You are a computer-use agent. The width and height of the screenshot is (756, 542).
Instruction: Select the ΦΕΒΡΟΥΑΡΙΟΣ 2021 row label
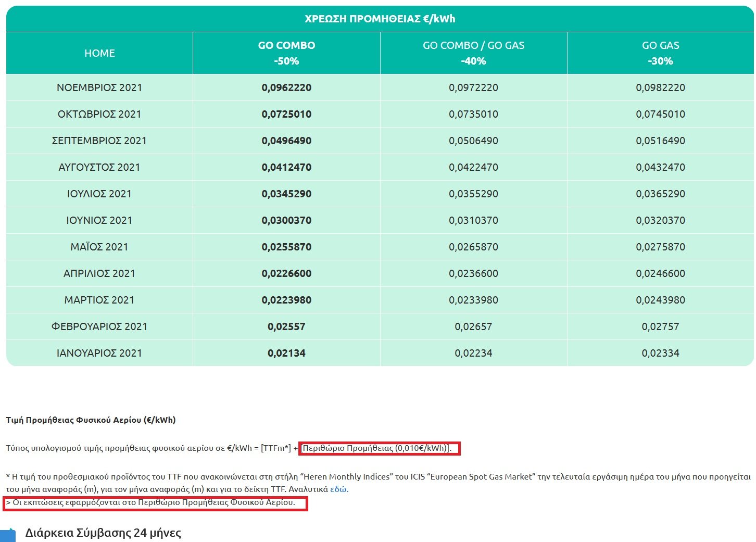99,326
